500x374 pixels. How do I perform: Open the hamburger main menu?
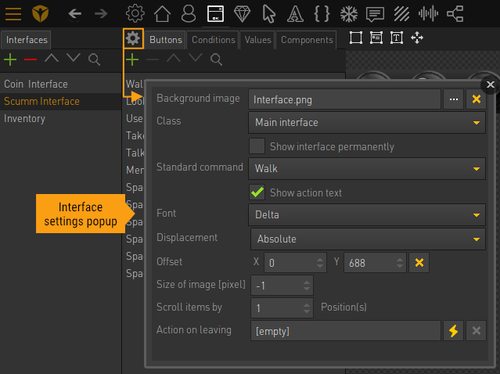tap(13, 14)
